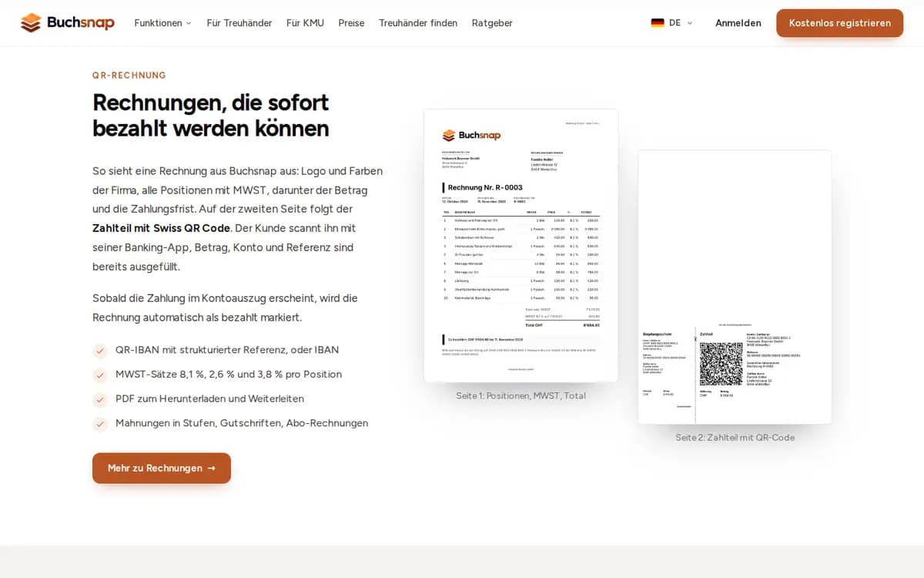Click caption Seite 2: Zahlteil mit QR-Code

[x=735, y=437]
